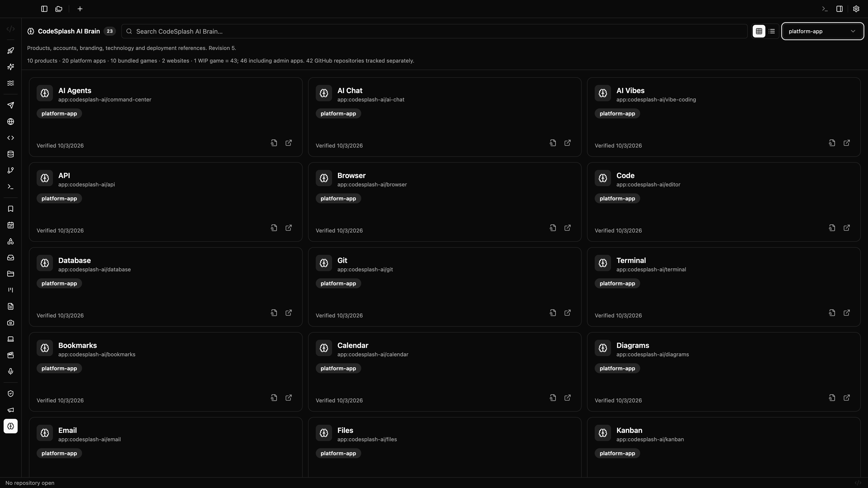Switch to grid view
The height and width of the screenshot is (488, 868).
pos(759,31)
